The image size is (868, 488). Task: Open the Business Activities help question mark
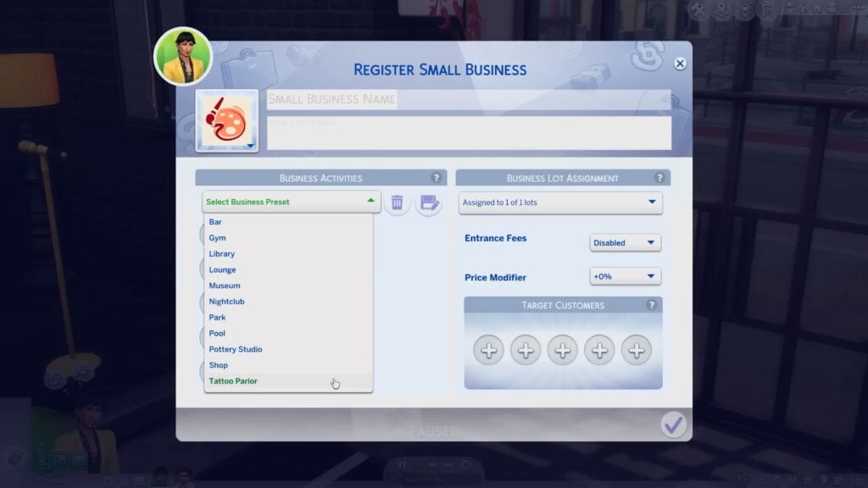[437, 178]
